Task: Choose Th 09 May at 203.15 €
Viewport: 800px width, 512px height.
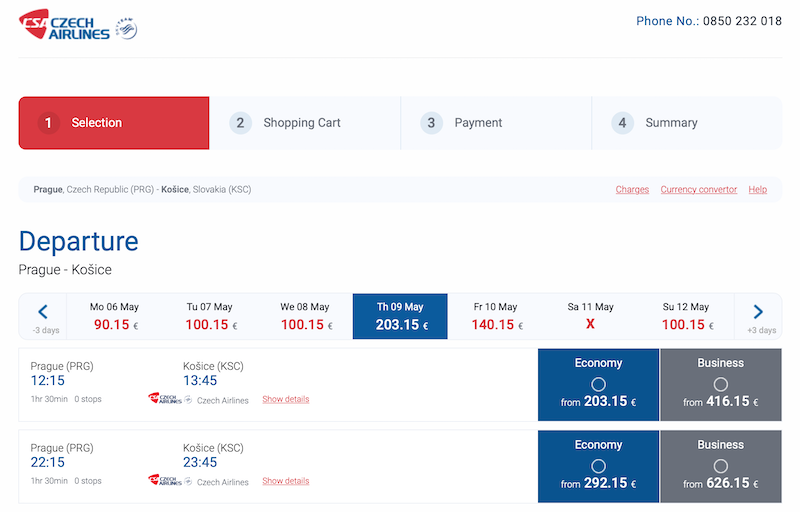Action: 400,316
